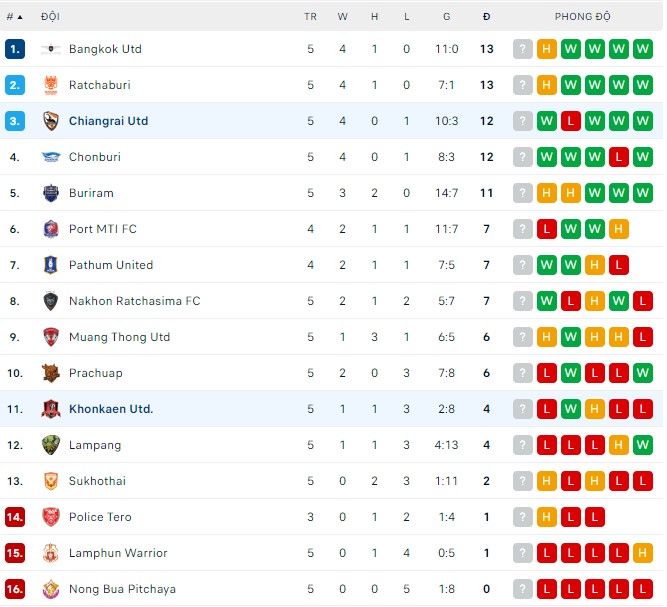This screenshot has height=607, width=667.
Task: Click the Chiangrai Utd team logo
Action: click(x=51, y=121)
